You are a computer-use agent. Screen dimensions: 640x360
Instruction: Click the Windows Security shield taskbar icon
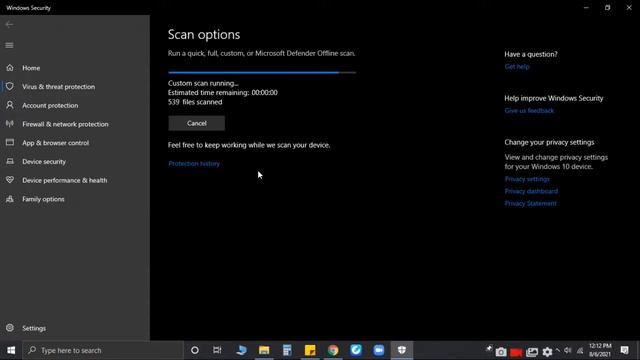coord(402,350)
